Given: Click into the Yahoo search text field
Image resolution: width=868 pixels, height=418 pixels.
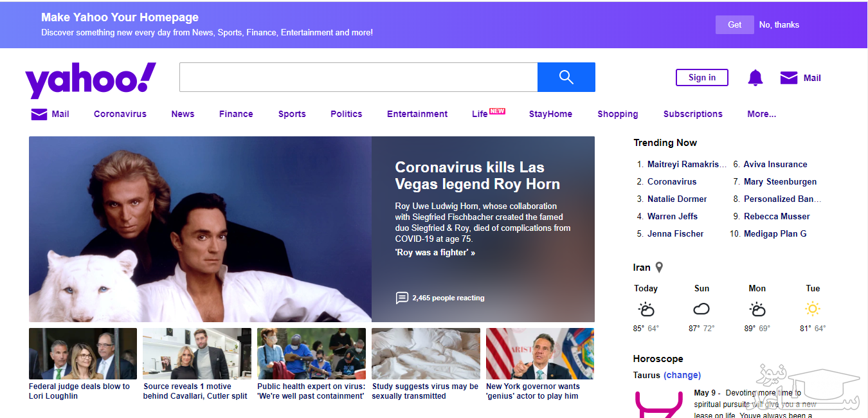Looking at the screenshot, I should [358, 77].
